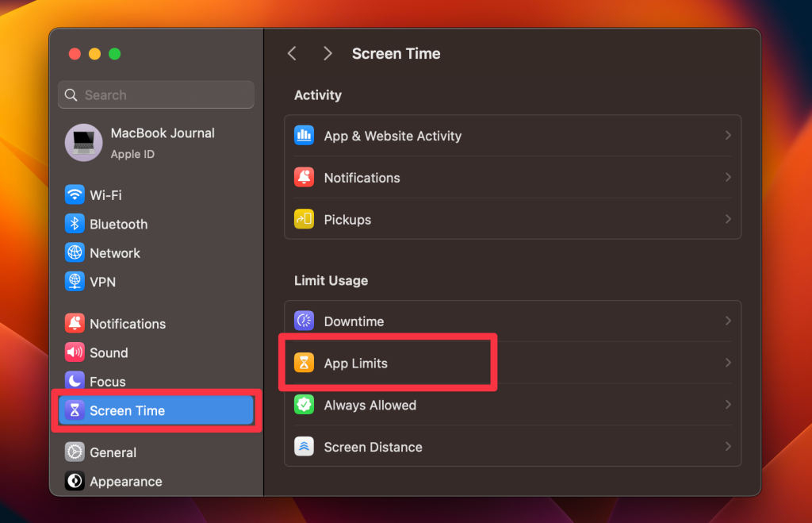Select Focus in the sidebar

pos(156,382)
